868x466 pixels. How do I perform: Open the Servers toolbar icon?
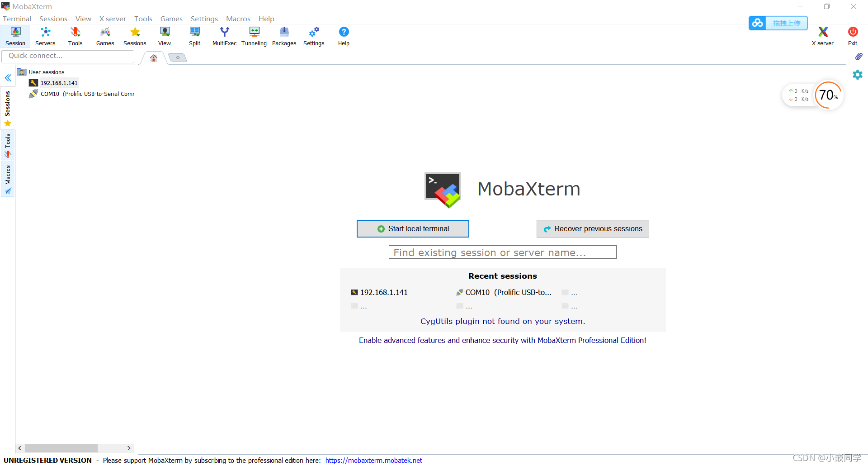pos(45,36)
